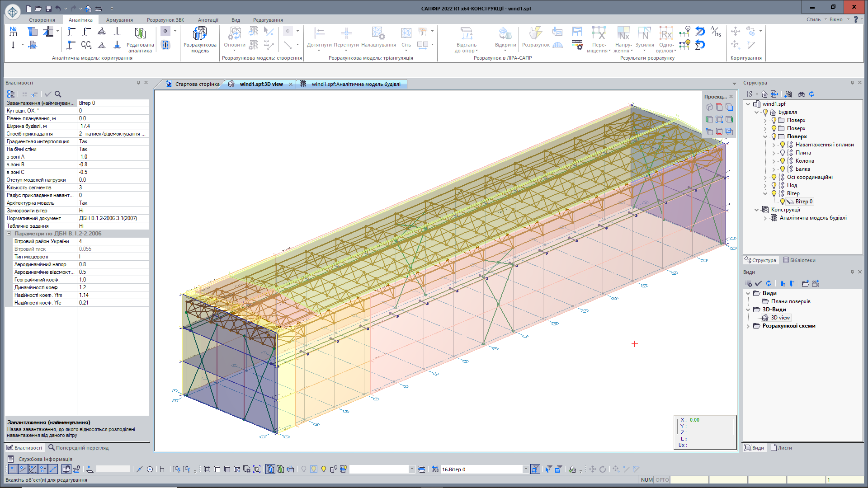Switch to the Армування ribbon tab
Image resolution: width=868 pixels, height=488 pixels.
click(x=120, y=19)
